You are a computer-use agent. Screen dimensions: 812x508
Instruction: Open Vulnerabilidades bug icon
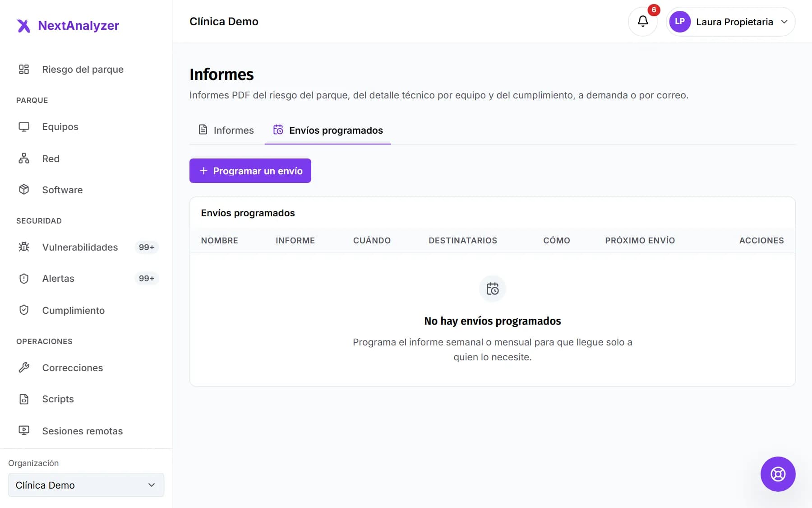pyautogui.click(x=24, y=247)
